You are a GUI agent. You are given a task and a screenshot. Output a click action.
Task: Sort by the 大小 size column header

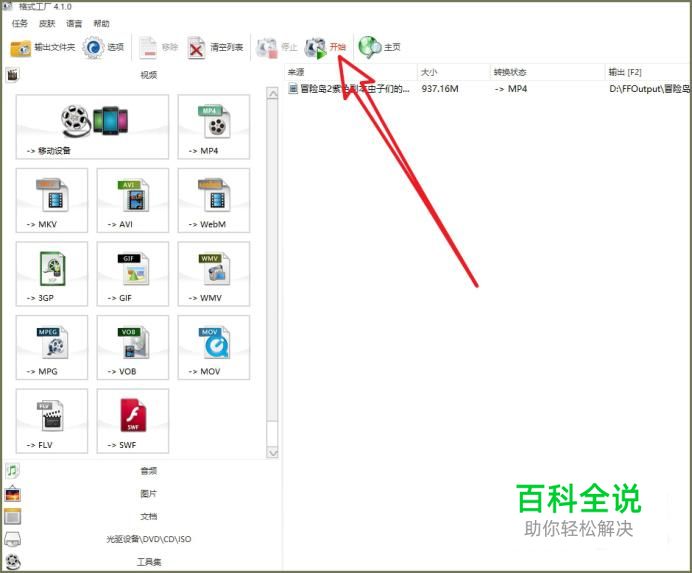coord(454,72)
